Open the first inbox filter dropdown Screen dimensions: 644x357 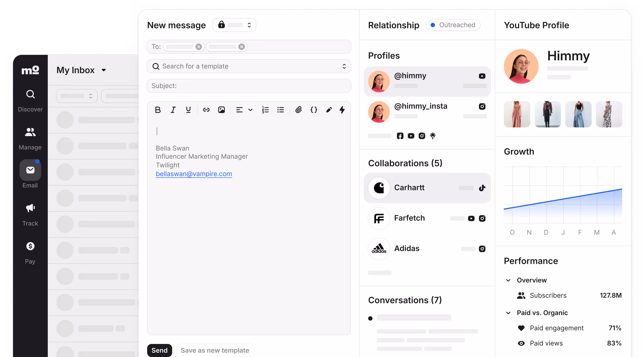[x=77, y=96]
